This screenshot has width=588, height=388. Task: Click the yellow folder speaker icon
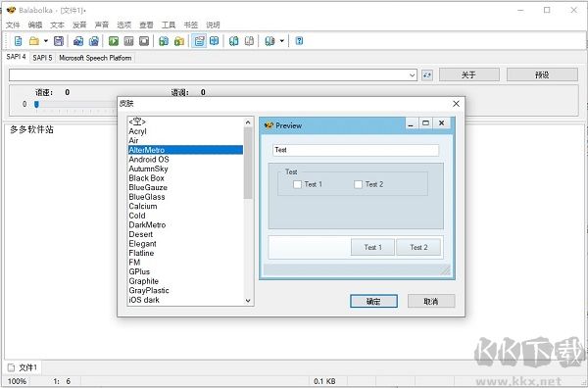coord(179,41)
